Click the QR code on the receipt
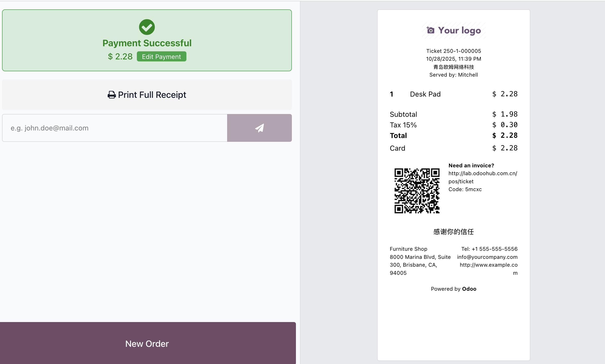This screenshot has width=605, height=364. point(417,191)
